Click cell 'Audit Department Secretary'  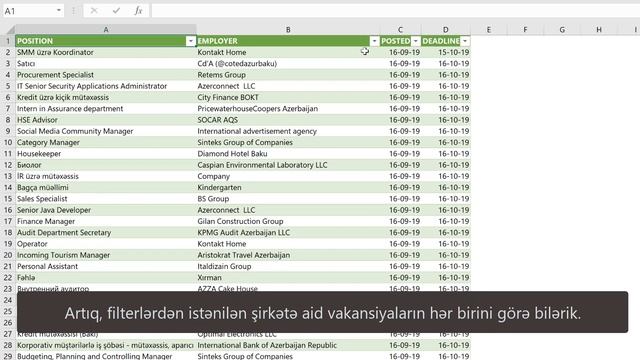tap(106, 233)
